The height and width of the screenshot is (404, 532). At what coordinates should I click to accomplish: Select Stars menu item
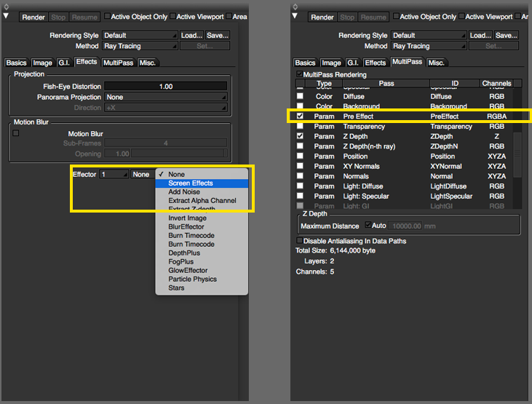(202, 288)
